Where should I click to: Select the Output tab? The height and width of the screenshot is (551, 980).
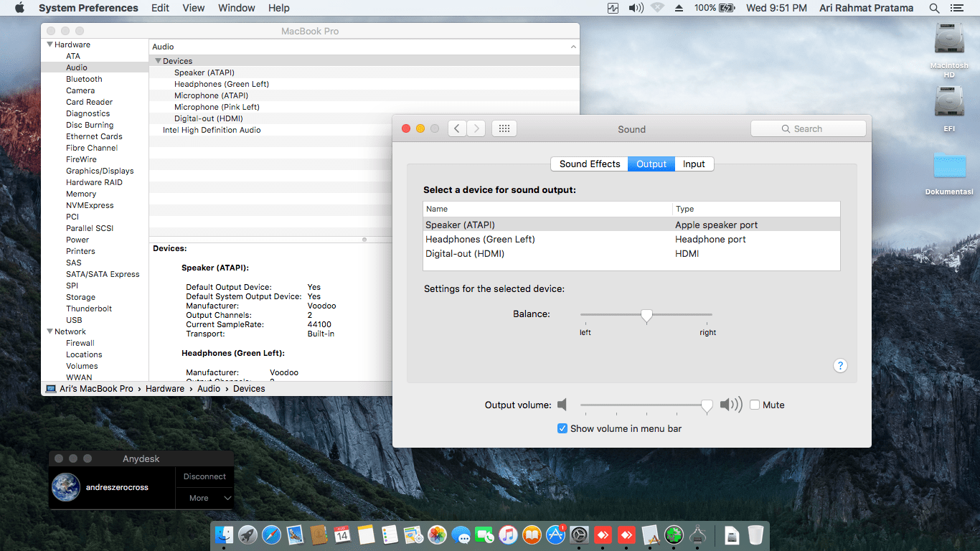[651, 164]
